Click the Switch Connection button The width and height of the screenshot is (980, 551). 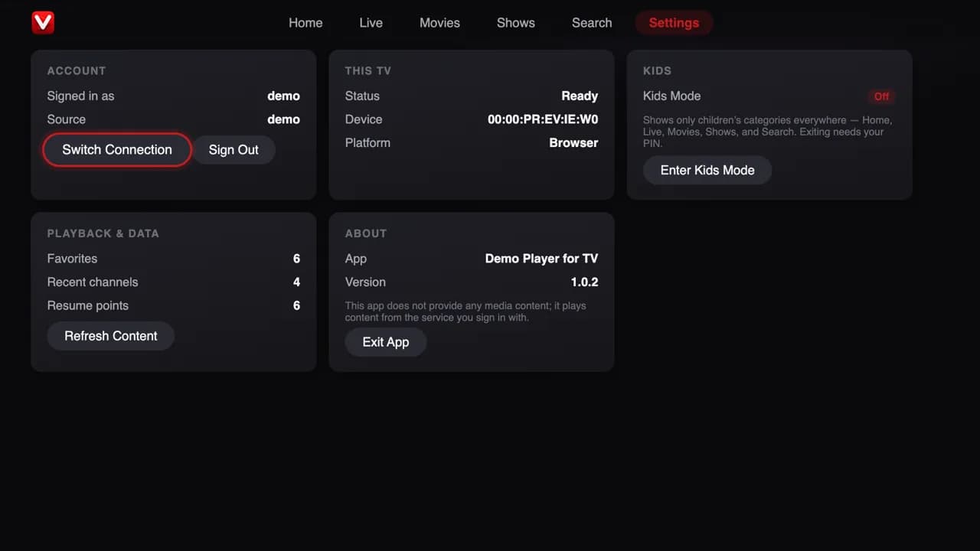pos(117,150)
